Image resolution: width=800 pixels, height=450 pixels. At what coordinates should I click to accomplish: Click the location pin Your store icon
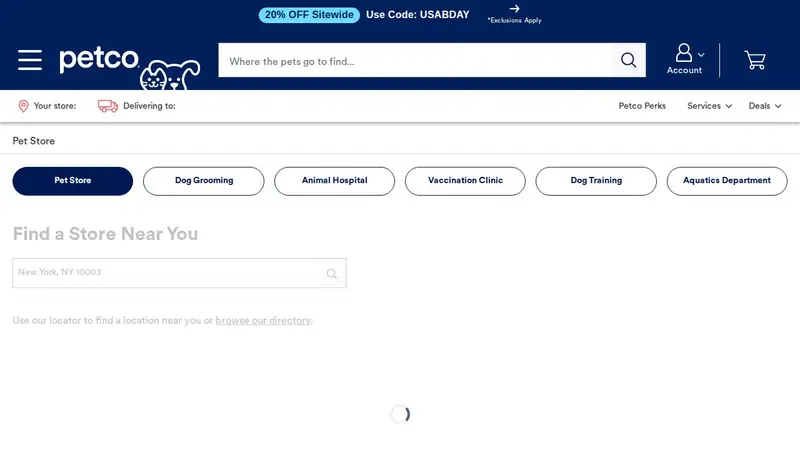pyautogui.click(x=23, y=106)
